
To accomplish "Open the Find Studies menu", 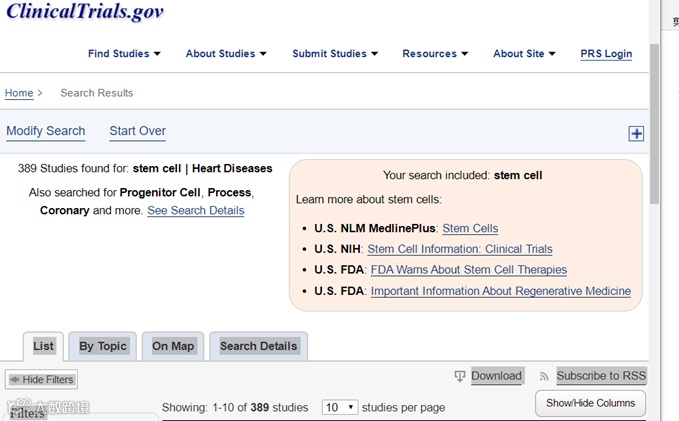I will click(125, 54).
